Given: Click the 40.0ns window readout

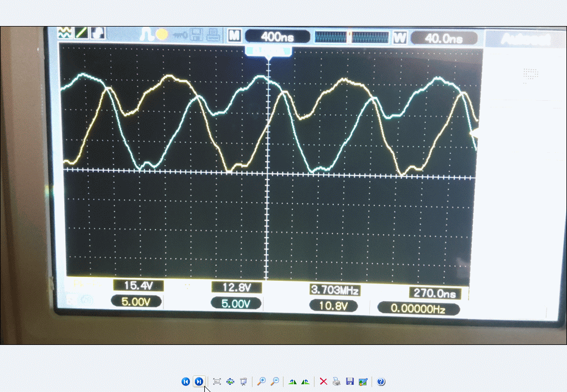Looking at the screenshot, I should click(444, 38).
